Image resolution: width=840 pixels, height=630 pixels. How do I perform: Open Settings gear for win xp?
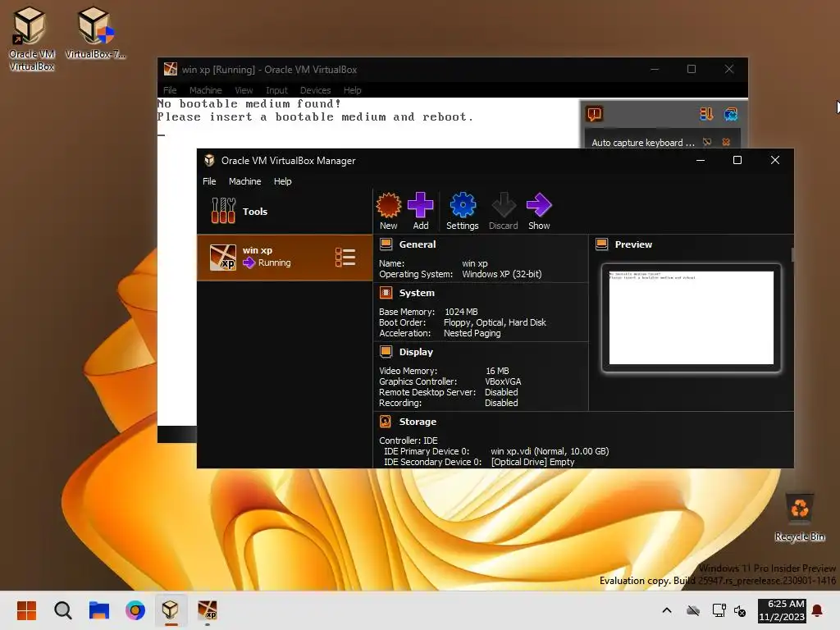[x=463, y=211]
